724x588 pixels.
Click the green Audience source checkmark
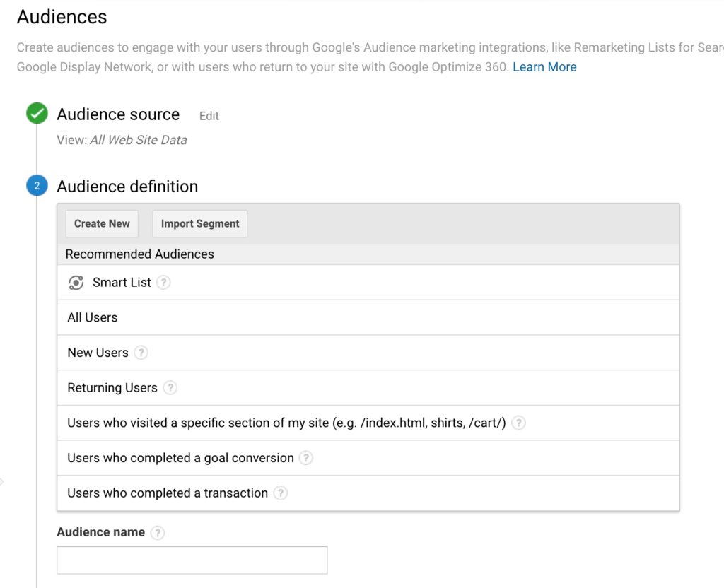pos(37,114)
